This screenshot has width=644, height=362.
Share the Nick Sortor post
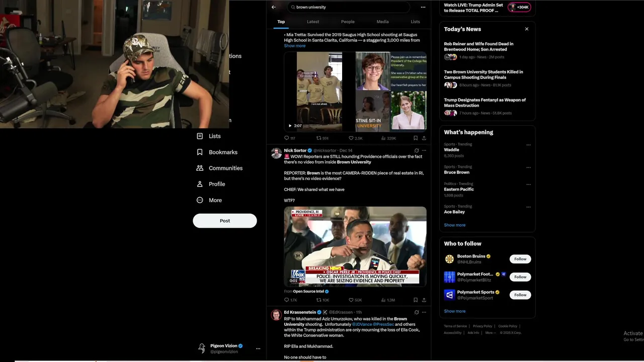(424, 300)
